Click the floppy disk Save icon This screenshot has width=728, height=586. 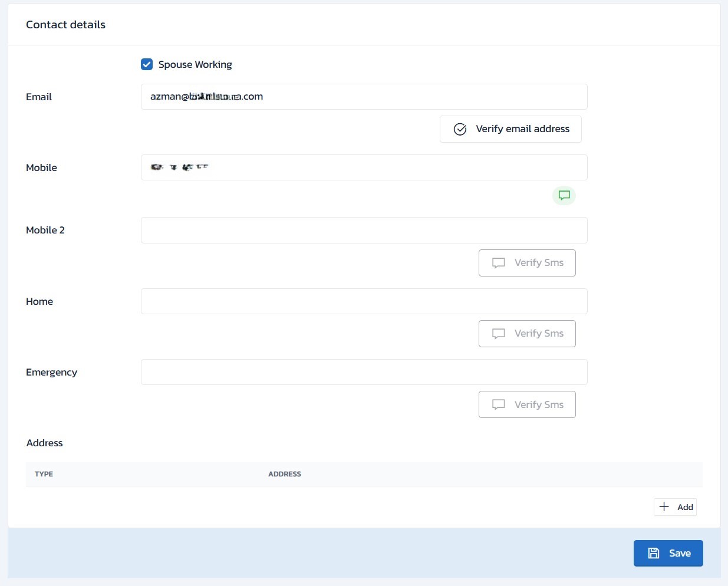(653, 553)
